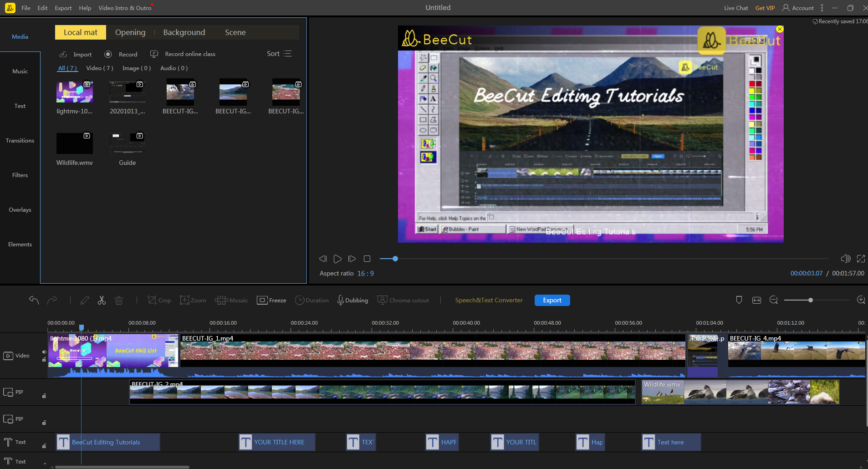Click the preview volume speaker icon

(846, 259)
